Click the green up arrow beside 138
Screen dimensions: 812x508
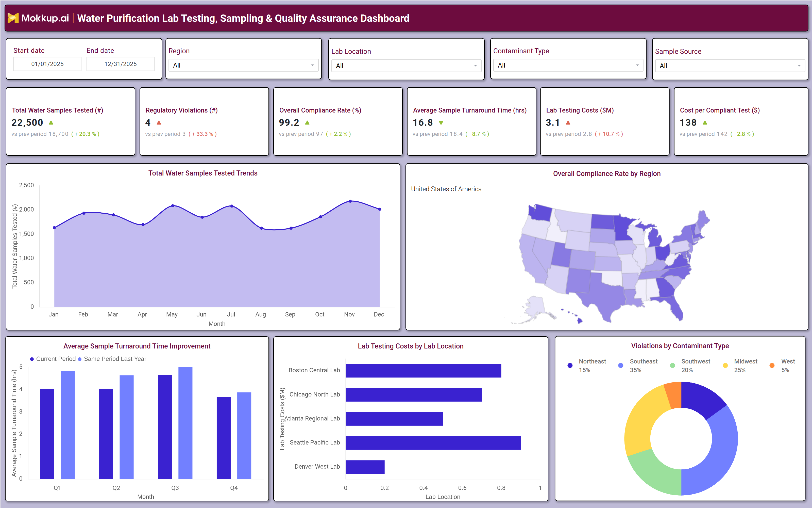(705, 123)
